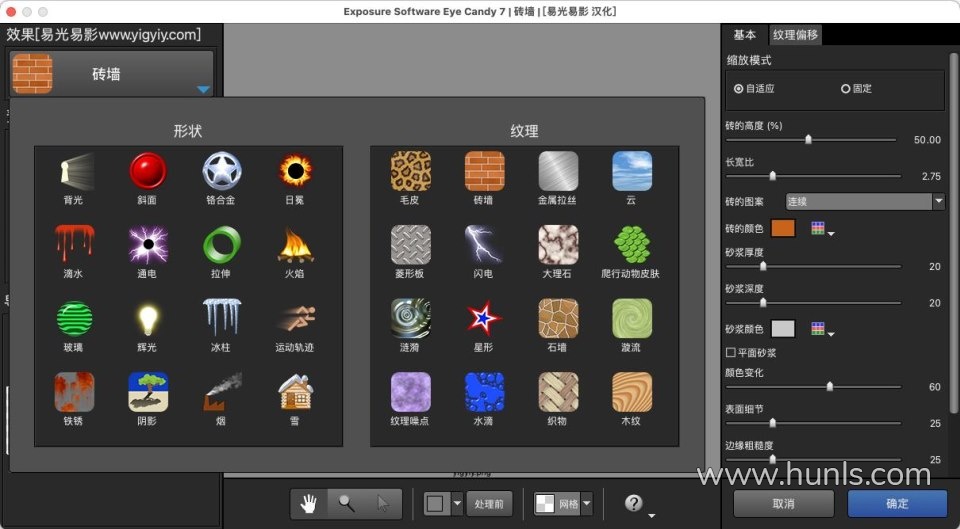Select the 毛皮 (Animal Fur) texture
The height and width of the screenshot is (529, 960).
tap(410, 171)
